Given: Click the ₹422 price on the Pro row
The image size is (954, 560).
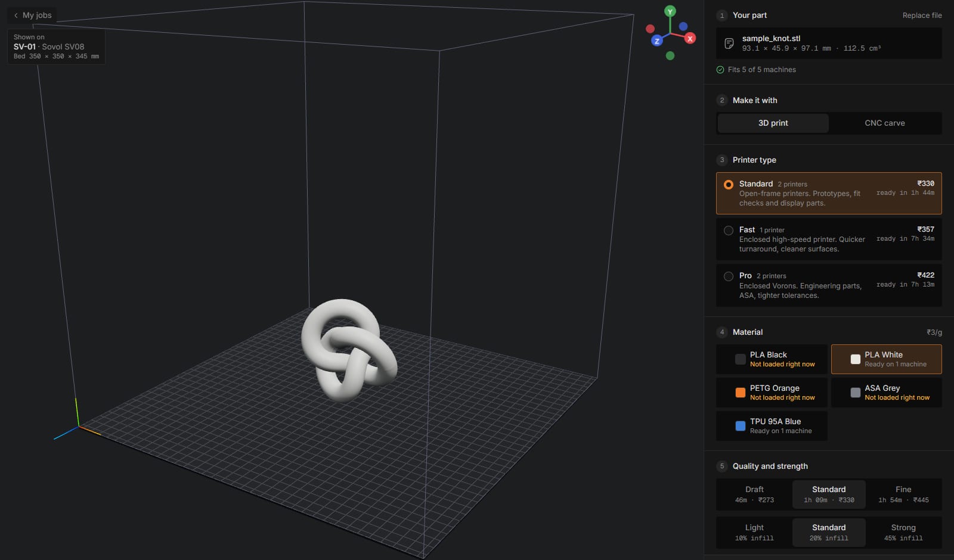Looking at the screenshot, I should [926, 275].
